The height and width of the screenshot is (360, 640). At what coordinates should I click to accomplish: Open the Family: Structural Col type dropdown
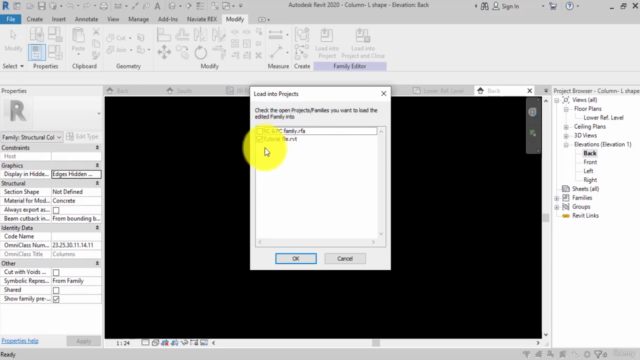point(31,137)
